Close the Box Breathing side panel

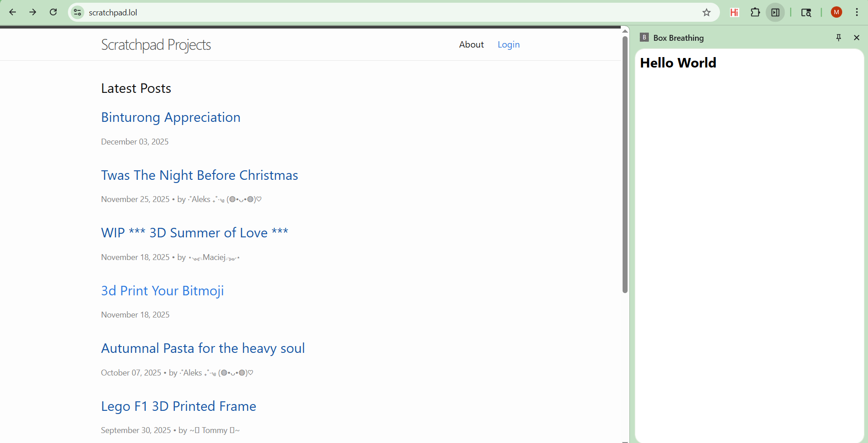click(856, 38)
